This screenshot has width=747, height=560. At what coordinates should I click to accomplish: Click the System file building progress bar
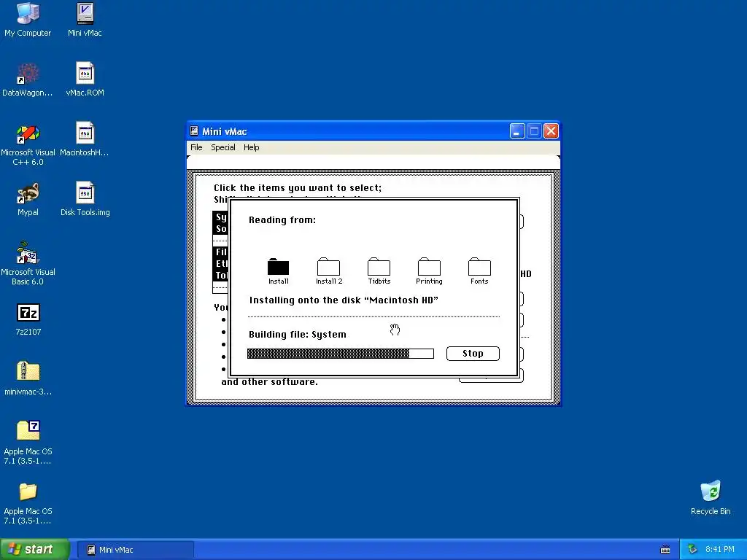[340, 354]
